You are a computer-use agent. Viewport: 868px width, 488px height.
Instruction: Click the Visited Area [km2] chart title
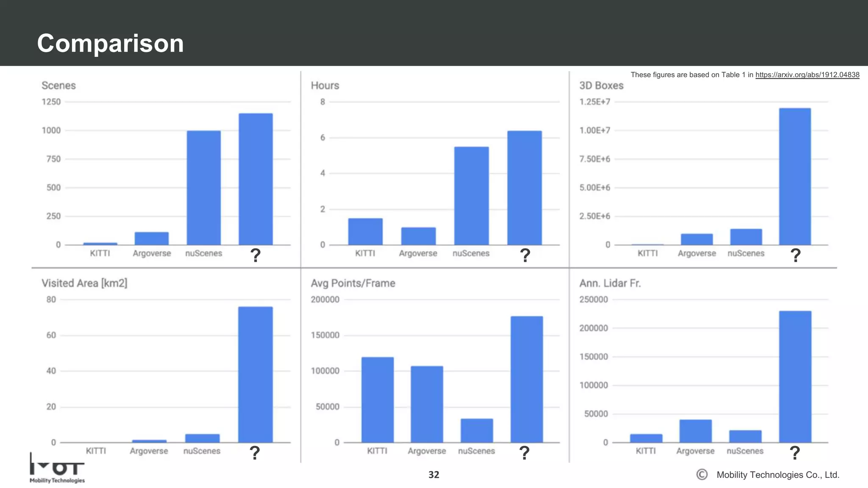pos(84,283)
